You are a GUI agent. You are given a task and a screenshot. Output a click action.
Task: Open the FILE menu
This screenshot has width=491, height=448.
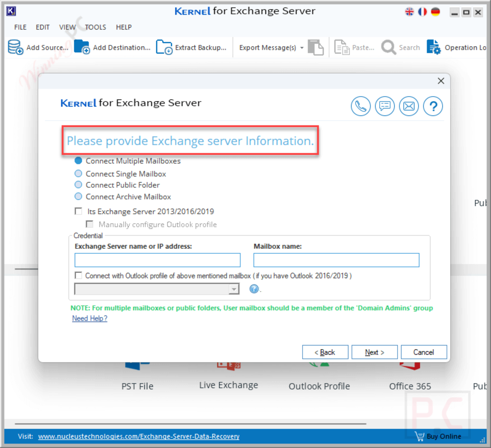point(20,27)
